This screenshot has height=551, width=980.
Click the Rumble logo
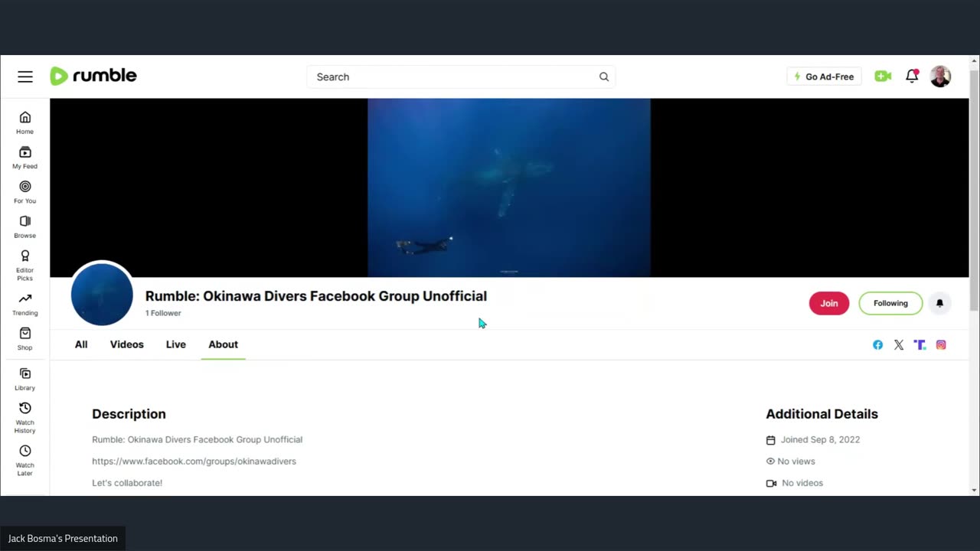point(93,76)
